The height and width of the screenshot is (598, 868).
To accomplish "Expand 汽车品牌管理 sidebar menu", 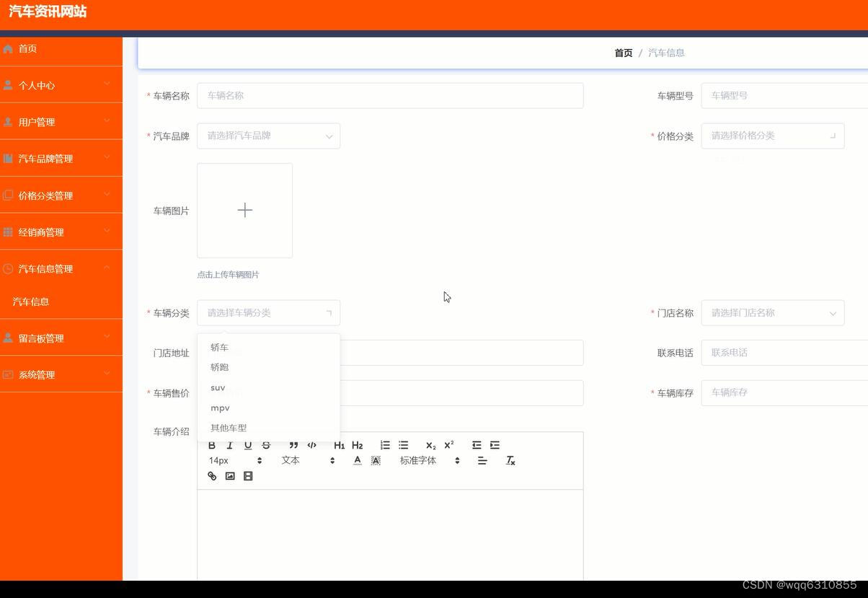I will [61, 159].
